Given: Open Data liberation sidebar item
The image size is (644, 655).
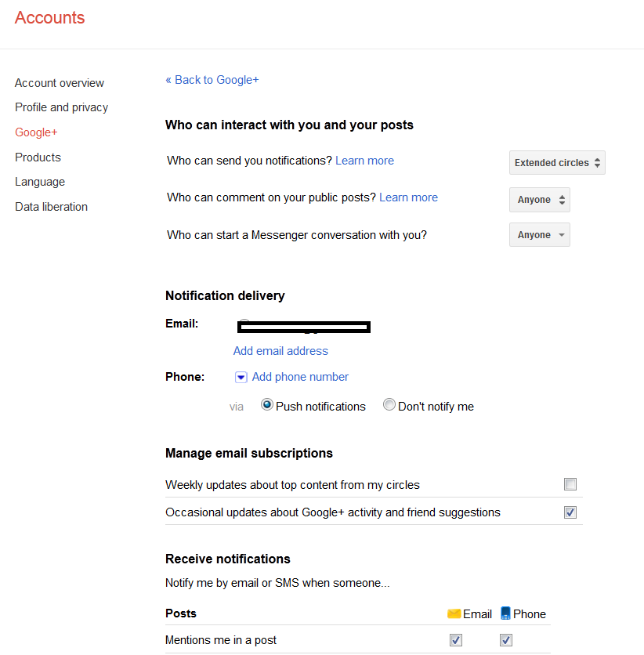Looking at the screenshot, I should click(x=52, y=207).
